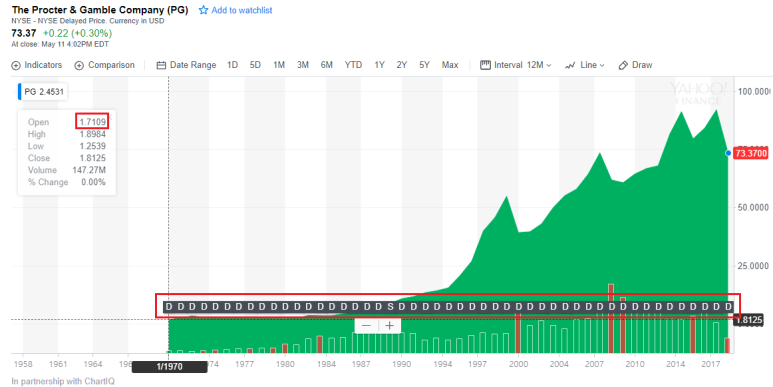Image resolution: width=773 pixels, height=387 pixels.
Task: Click the 2000 x-axis label
Action: pos(518,363)
